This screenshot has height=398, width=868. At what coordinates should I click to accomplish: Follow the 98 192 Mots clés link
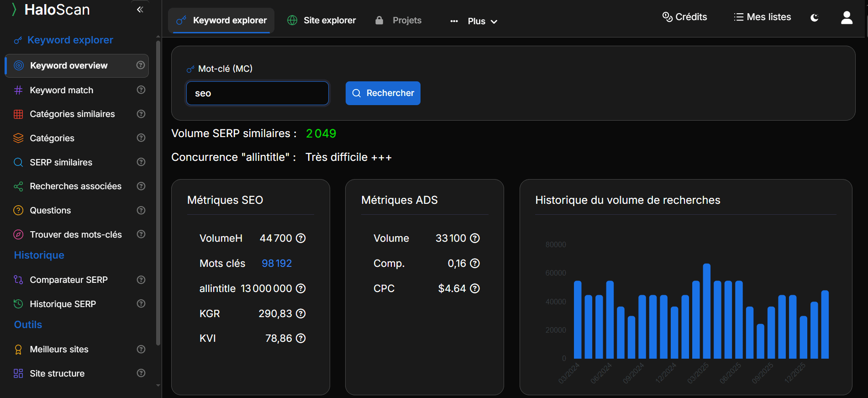coord(277,263)
